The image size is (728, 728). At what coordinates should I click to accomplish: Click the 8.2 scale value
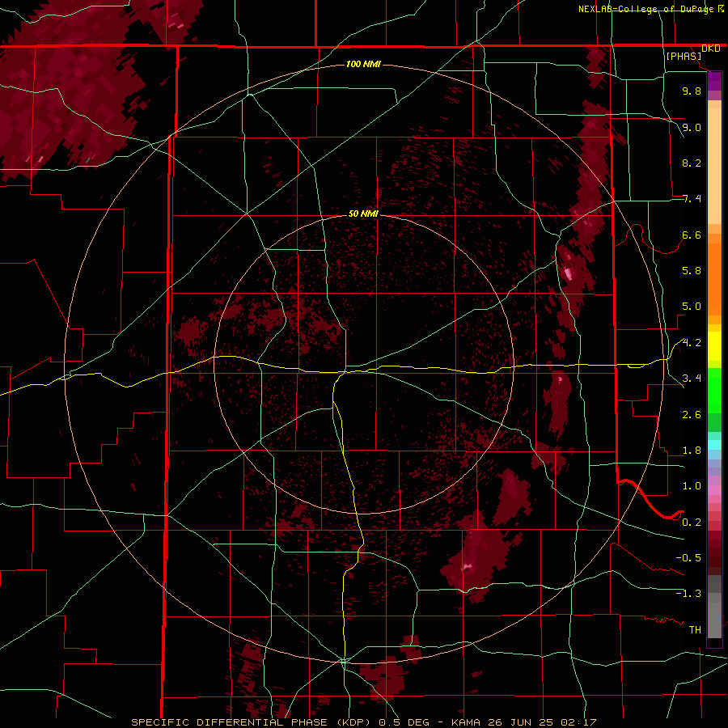coord(692,163)
